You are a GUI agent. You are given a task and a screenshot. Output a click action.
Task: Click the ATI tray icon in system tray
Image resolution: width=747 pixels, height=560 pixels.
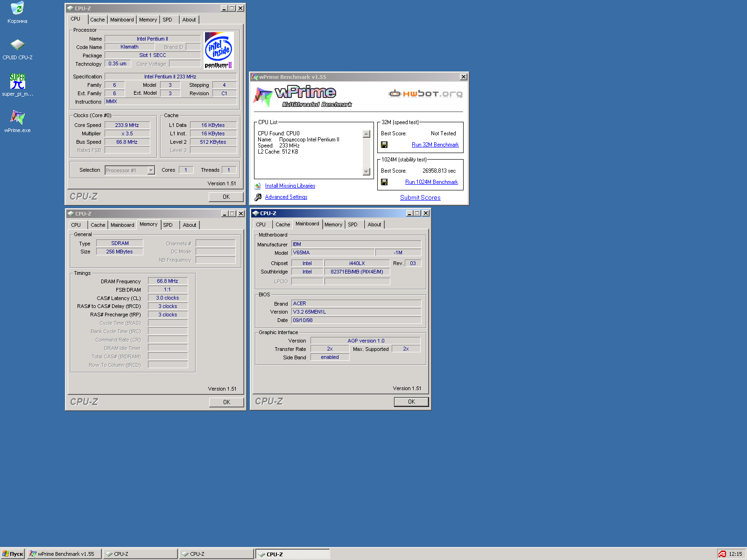722,554
